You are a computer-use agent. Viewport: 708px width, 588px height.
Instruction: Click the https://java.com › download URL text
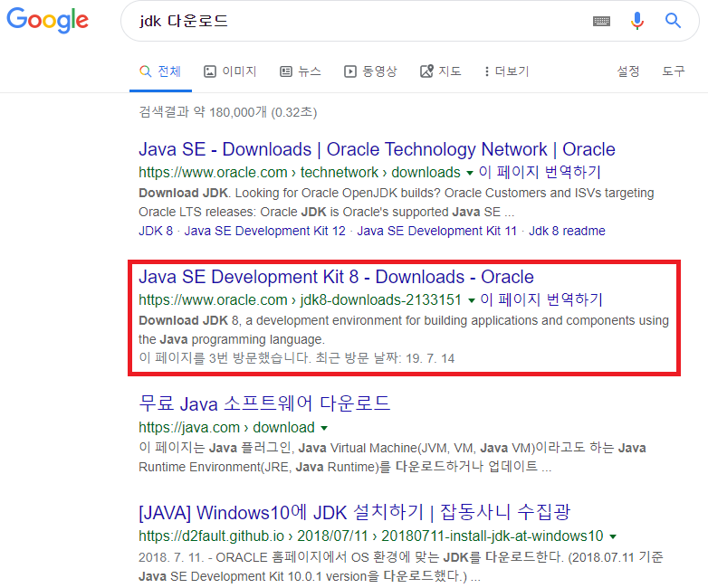(x=226, y=427)
